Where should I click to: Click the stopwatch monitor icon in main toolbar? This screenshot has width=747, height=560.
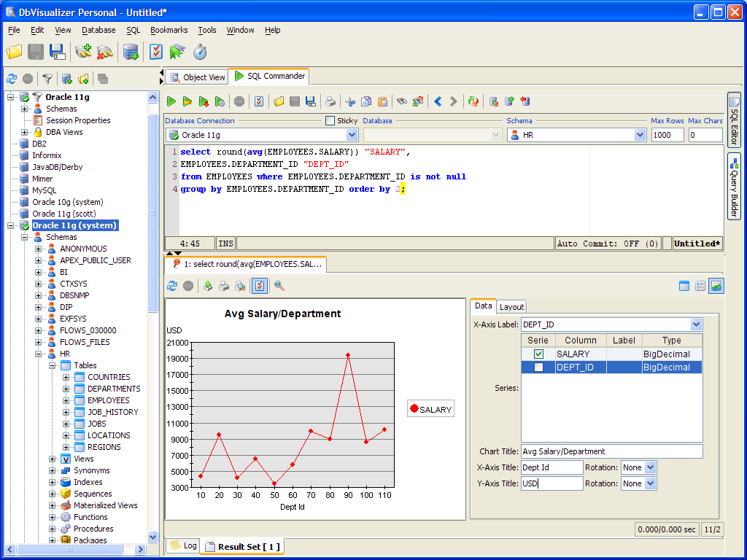click(x=200, y=52)
